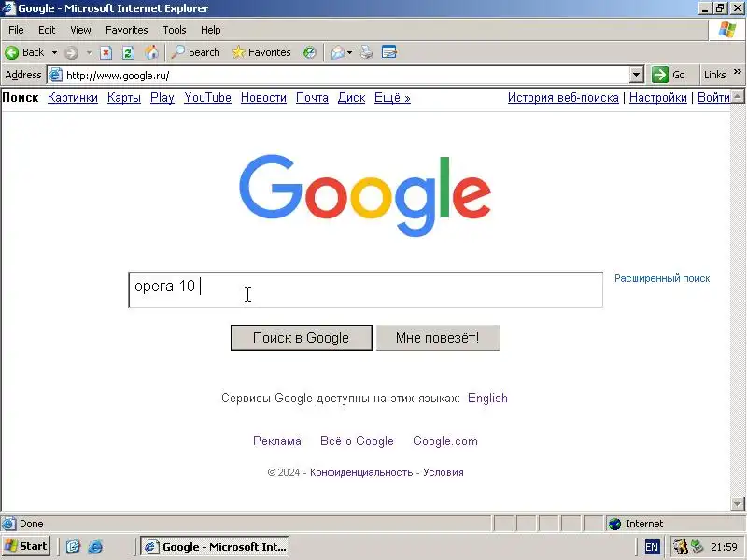
Task: Click inside the search box containing opera 10
Action: (x=365, y=290)
